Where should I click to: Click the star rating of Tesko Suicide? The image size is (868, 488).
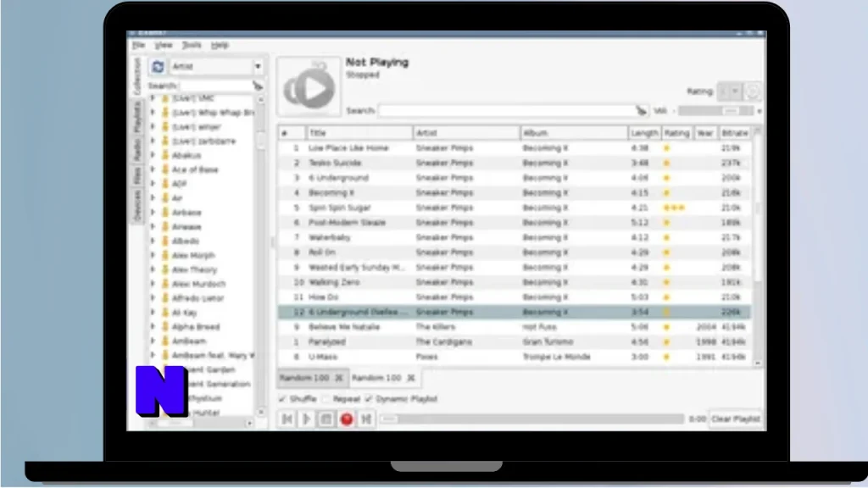click(x=666, y=164)
